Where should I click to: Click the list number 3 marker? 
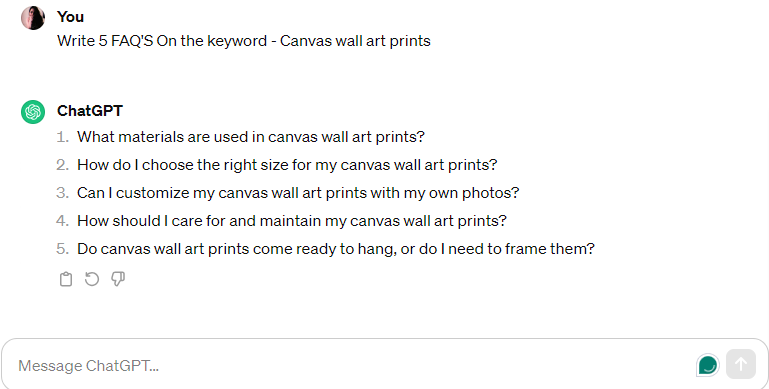62,193
